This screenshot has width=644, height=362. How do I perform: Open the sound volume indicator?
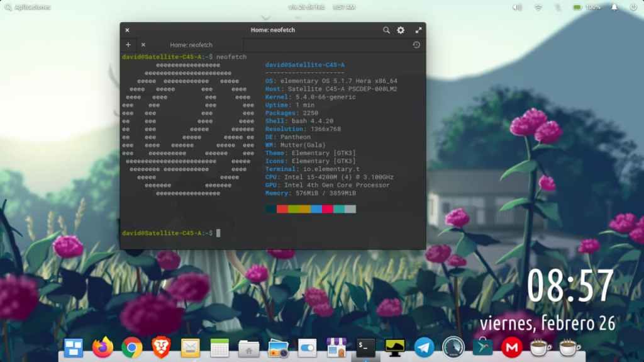point(517,7)
